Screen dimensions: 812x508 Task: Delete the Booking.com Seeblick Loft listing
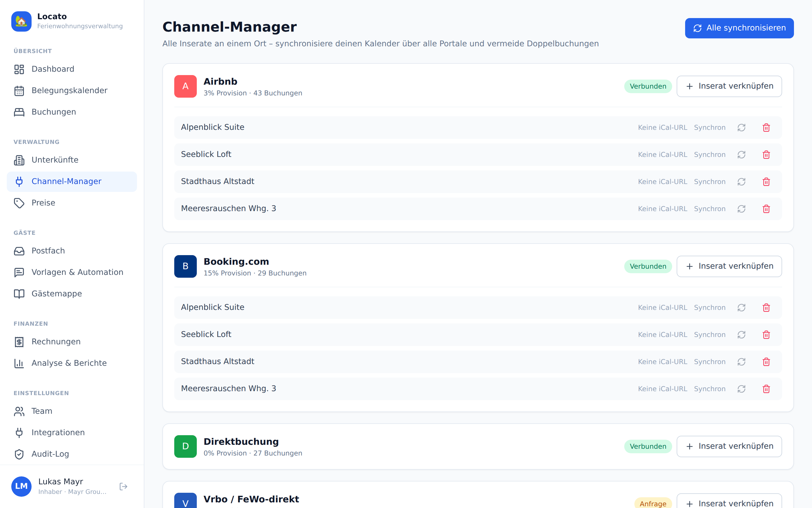(x=766, y=335)
